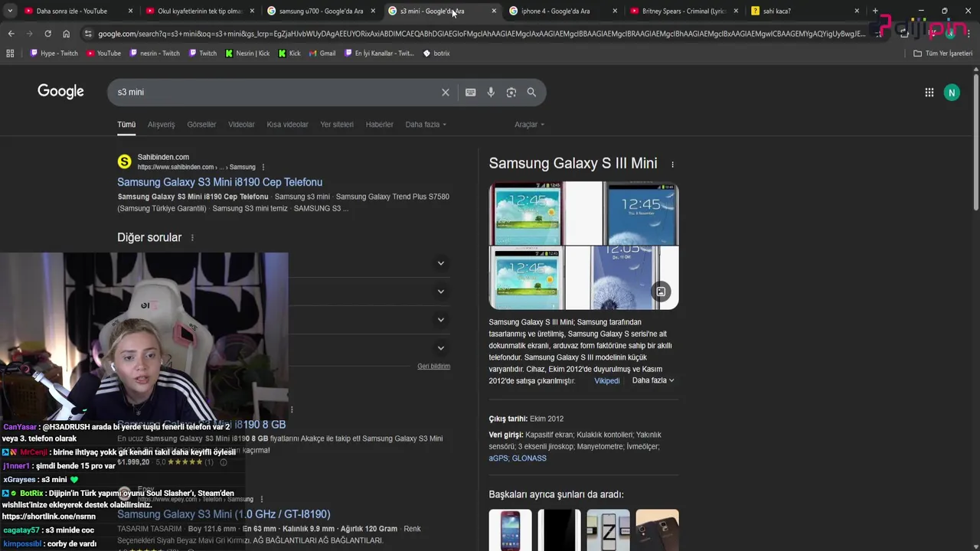Open the browser home page button
The height and width of the screenshot is (551, 980).
66,34
